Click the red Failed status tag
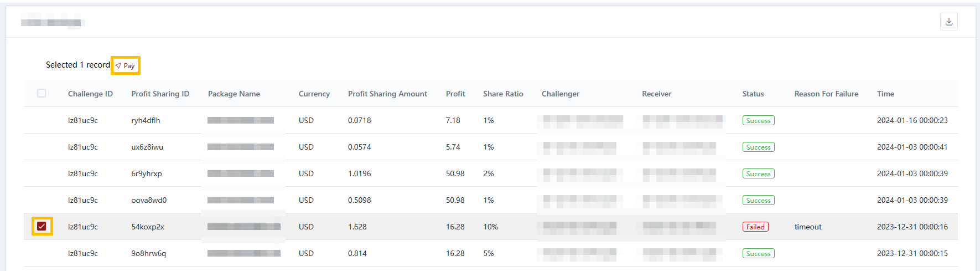 pos(755,227)
